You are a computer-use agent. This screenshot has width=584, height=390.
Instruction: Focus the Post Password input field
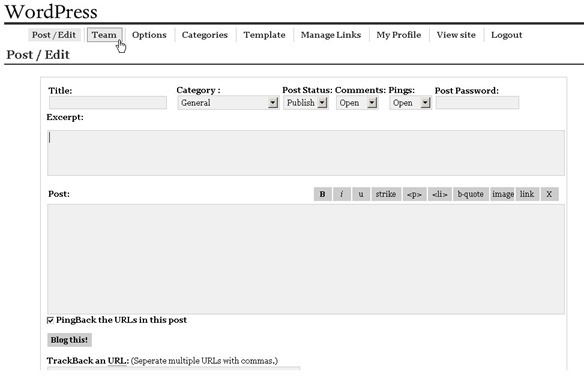tap(477, 103)
